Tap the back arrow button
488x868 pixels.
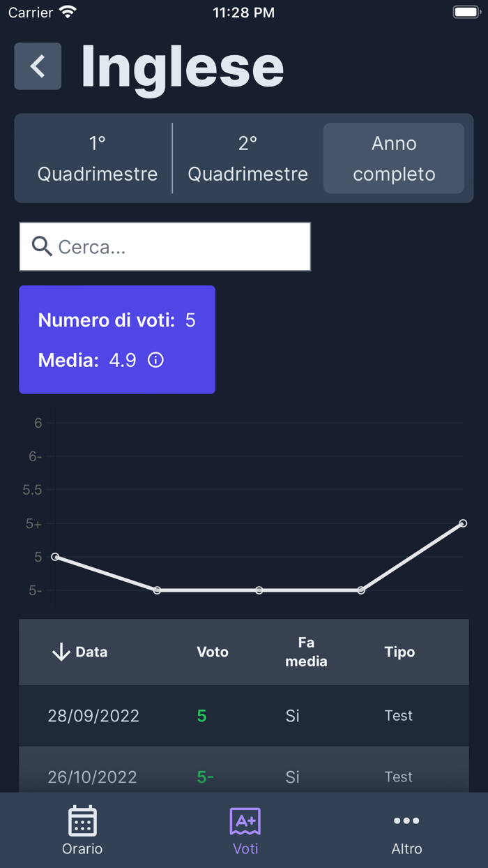click(38, 66)
